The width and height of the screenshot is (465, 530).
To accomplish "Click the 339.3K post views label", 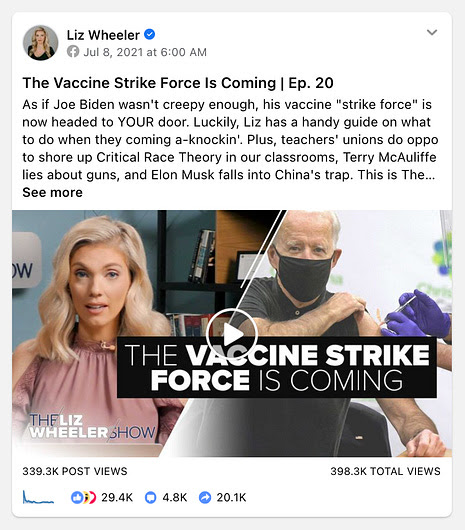I will [x=75, y=471].
